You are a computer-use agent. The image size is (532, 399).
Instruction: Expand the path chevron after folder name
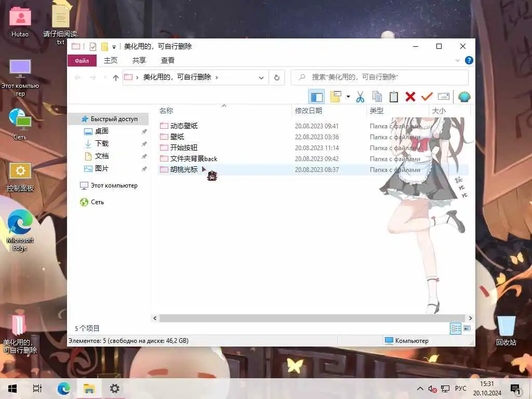[217, 77]
